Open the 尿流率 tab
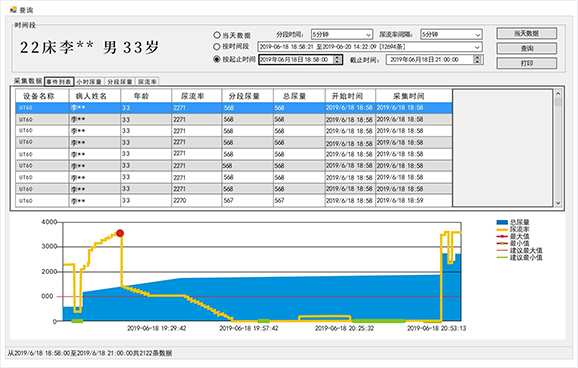This screenshot has width=578, height=368. [147, 82]
